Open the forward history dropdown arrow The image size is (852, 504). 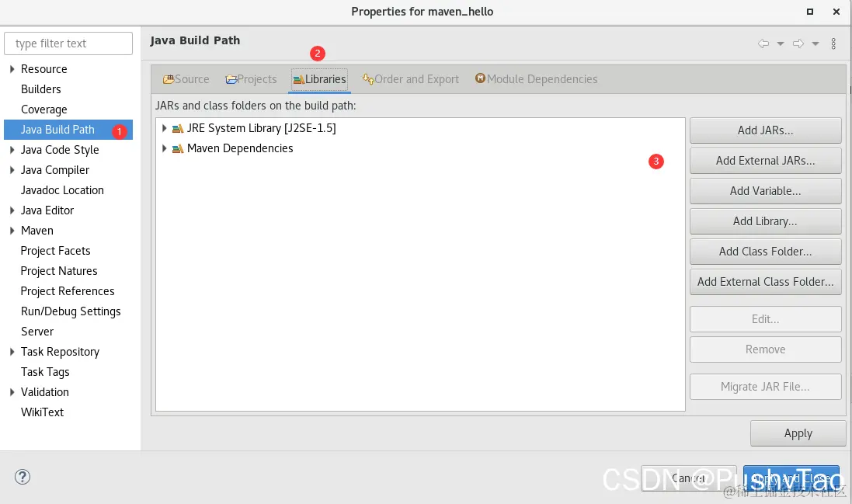tap(815, 43)
